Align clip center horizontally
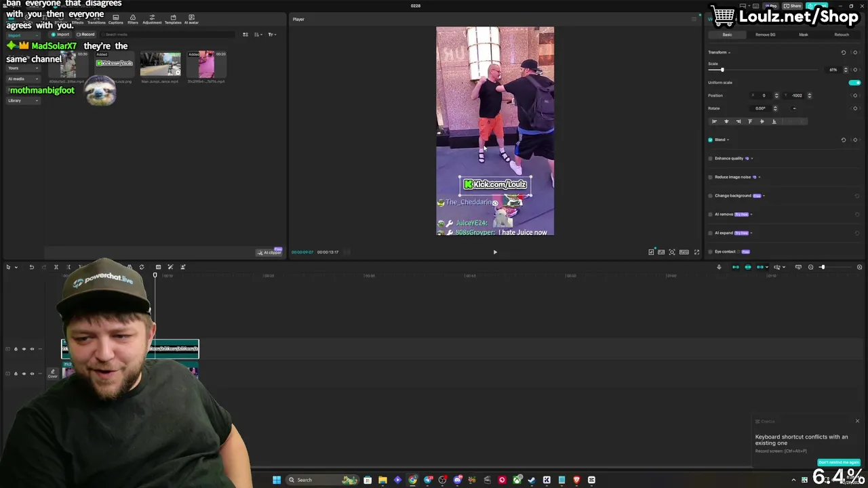The image size is (868, 488). 726,121
